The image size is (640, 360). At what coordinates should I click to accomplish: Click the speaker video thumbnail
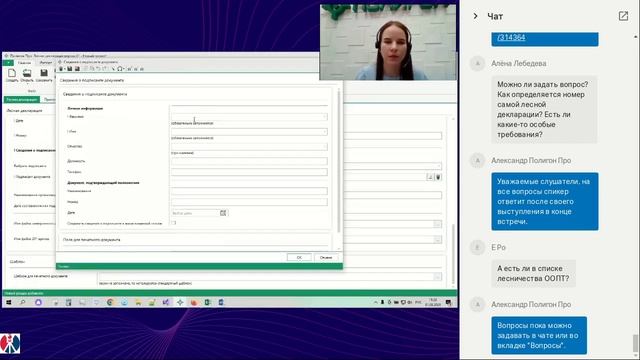click(388, 42)
